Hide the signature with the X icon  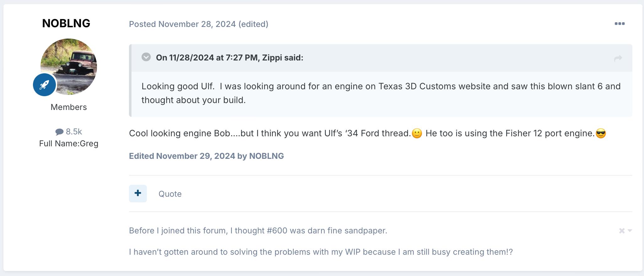tap(622, 231)
